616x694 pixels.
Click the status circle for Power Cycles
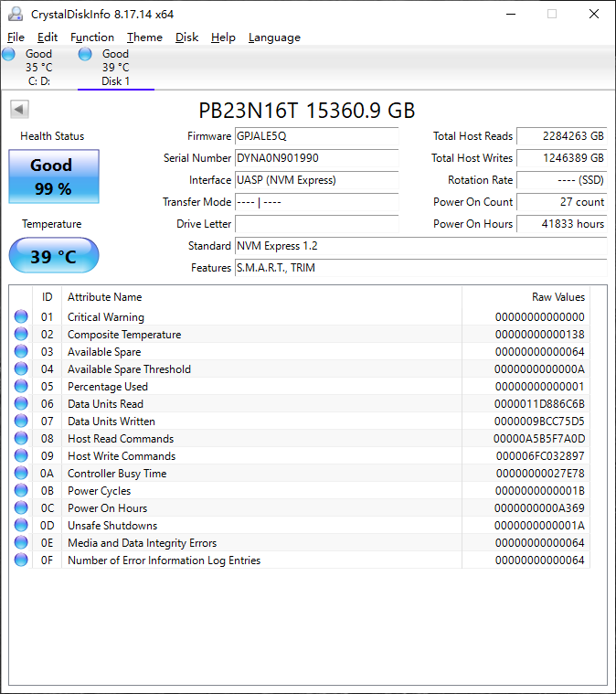point(21,490)
